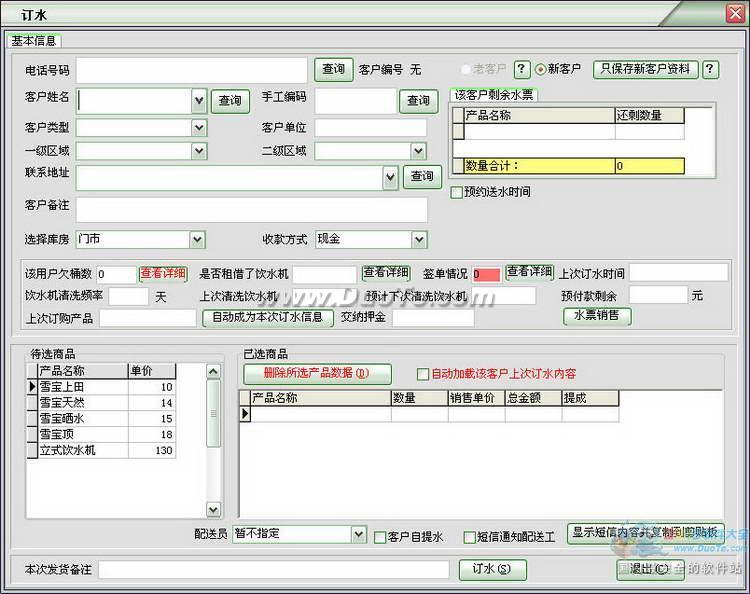Screen dimensions: 750x594
Task: Click the 销售单价 column header
Action: point(477,398)
